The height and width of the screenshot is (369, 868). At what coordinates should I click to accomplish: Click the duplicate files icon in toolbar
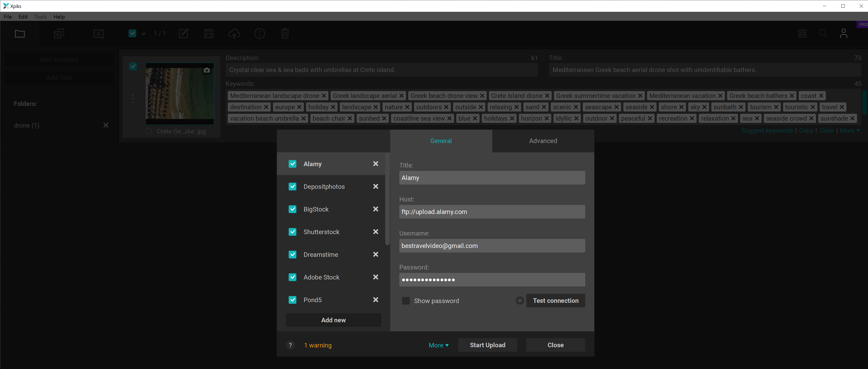click(x=59, y=34)
